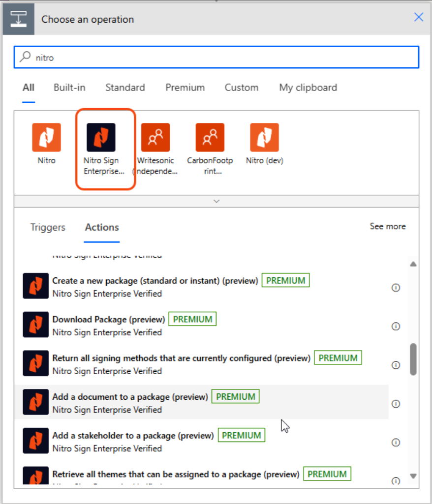
Task: Choose the CarbonFootprint connector icon
Action: coord(210,138)
